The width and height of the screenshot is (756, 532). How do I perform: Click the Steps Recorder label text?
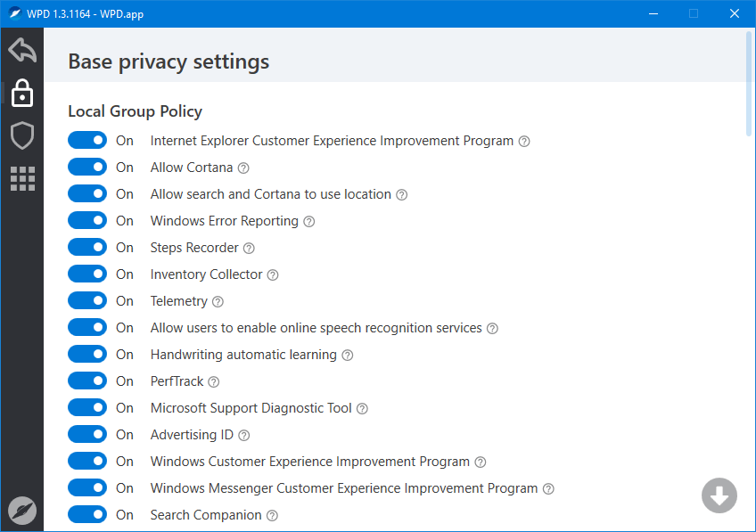coord(194,248)
